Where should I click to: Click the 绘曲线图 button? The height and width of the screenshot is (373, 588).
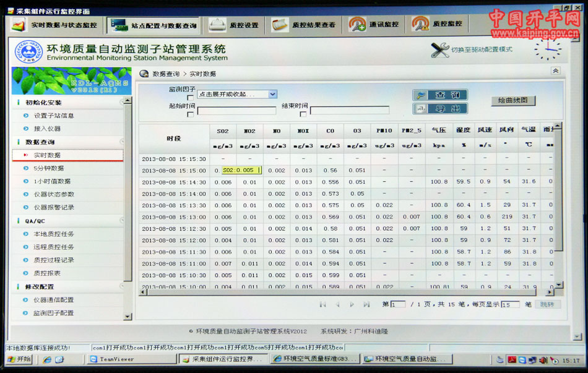click(512, 101)
